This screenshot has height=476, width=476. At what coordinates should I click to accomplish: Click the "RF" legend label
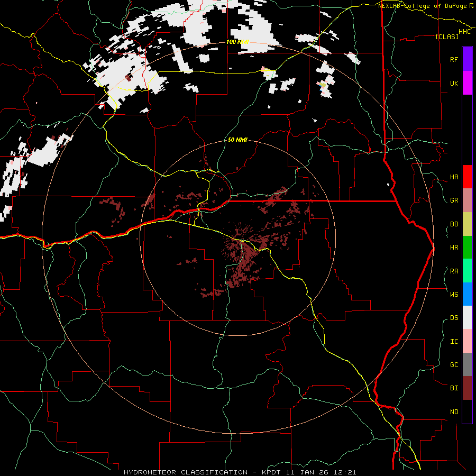coord(454,59)
